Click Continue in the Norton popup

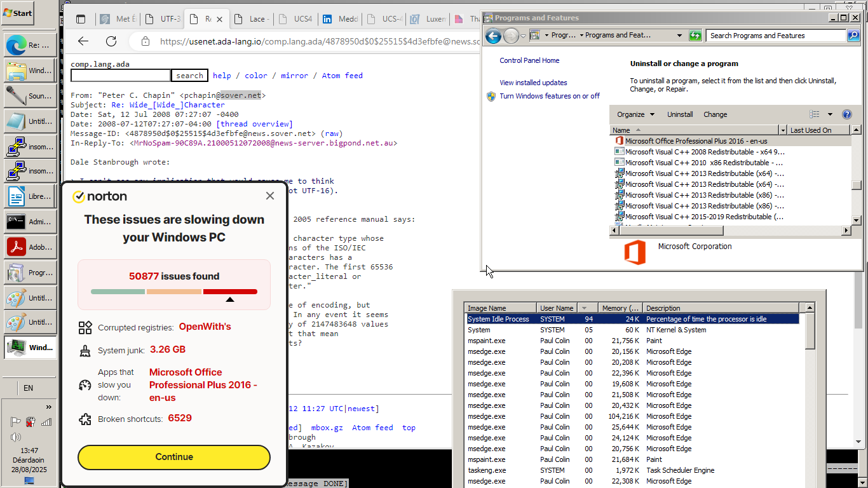[174, 457]
